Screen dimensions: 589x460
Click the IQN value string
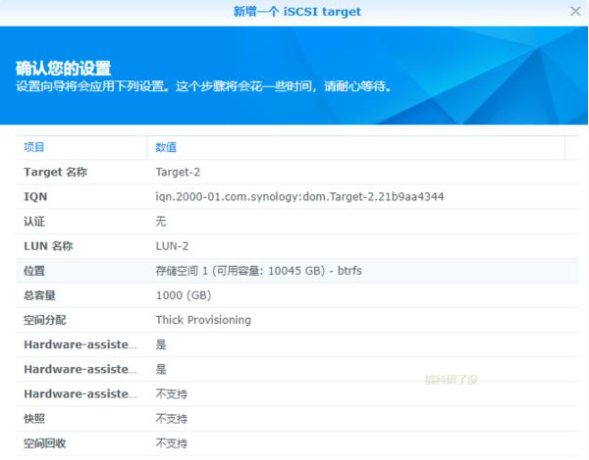coord(300,197)
